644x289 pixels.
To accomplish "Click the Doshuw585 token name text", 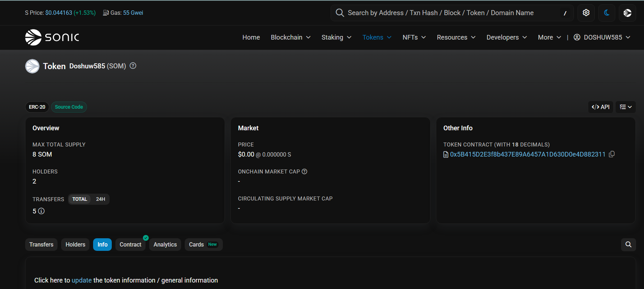I will pos(87,66).
